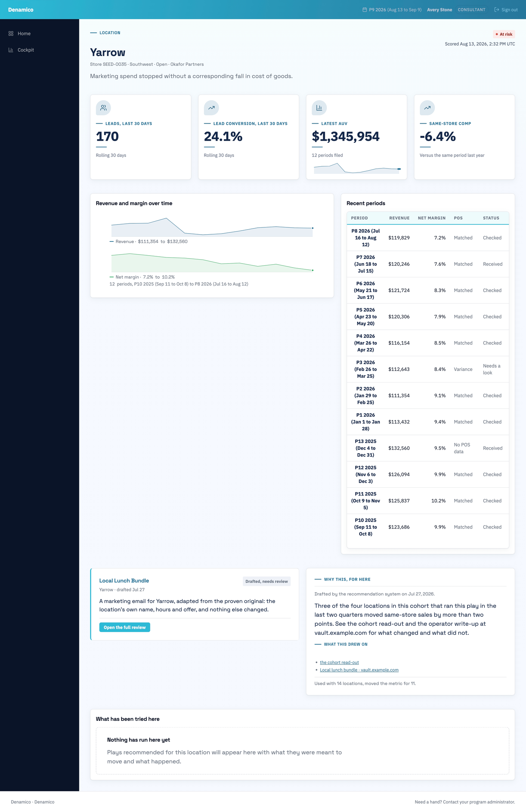Click the $132,560 revenue value in table
Image resolution: width=526 pixels, height=812 pixels.
399,448
